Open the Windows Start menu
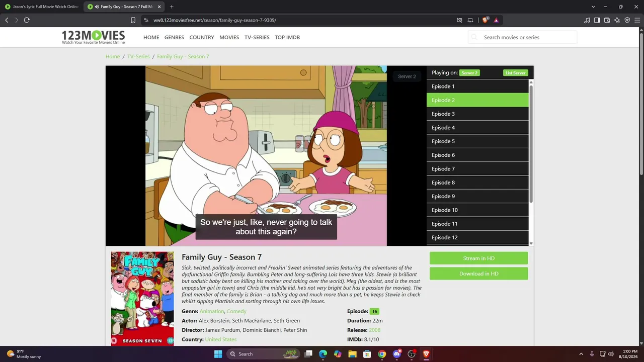The height and width of the screenshot is (362, 644). click(x=218, y=354)
